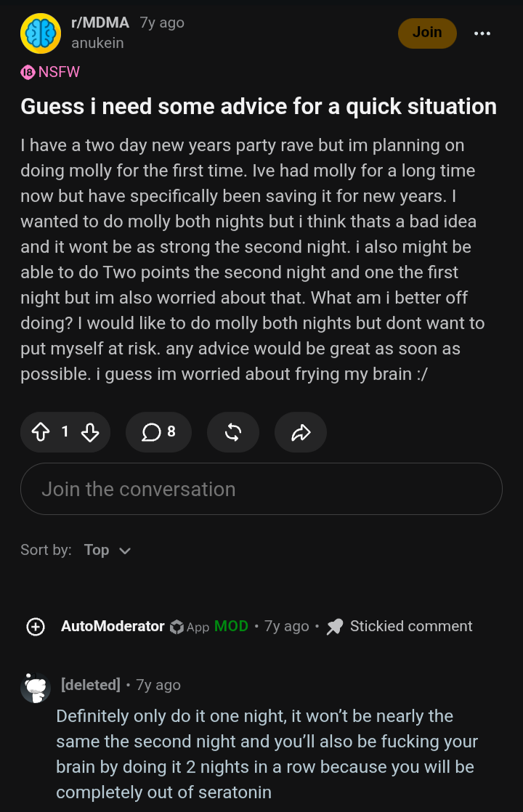Open the AutoModerator profile link

coord(113,626)
